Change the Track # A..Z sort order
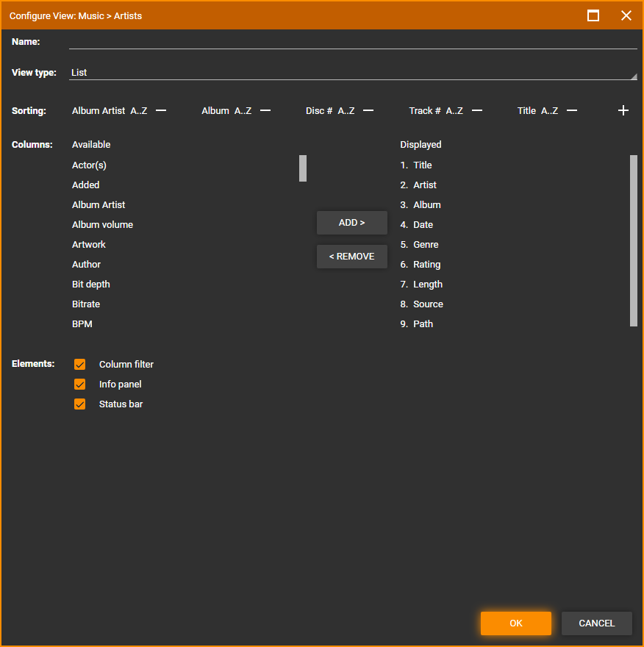The width and height of the screenshot is (644, 647). 454,111
